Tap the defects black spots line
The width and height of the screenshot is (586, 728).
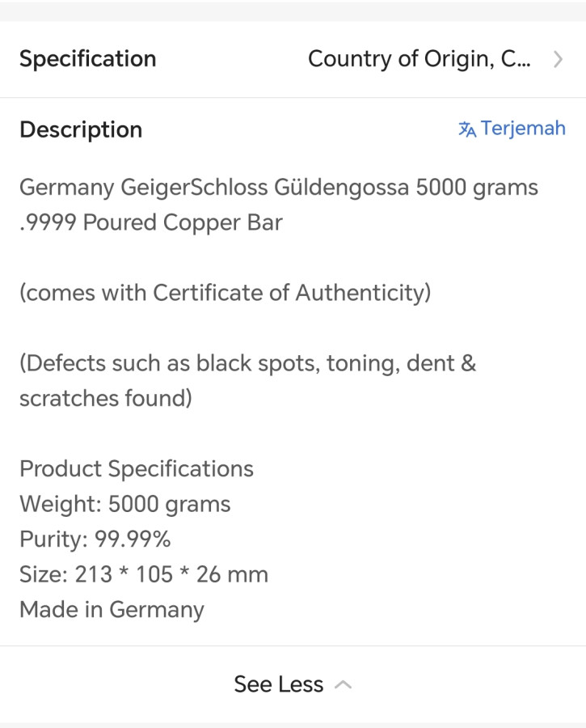click(x=247, y=363)
